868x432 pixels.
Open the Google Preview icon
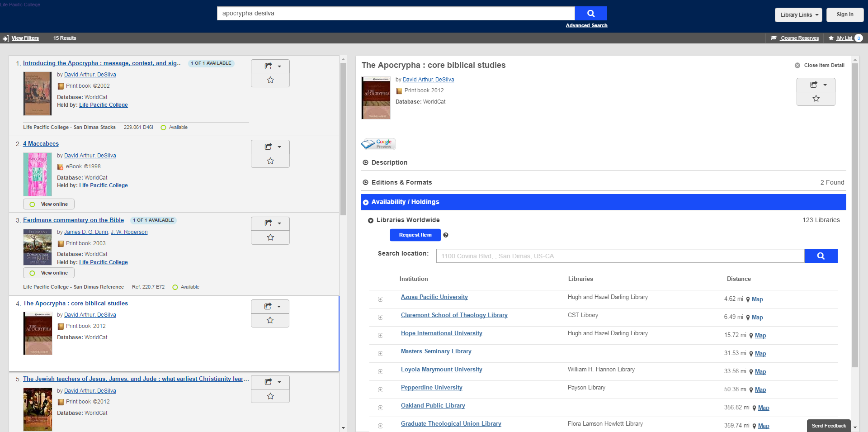(378, 144)
